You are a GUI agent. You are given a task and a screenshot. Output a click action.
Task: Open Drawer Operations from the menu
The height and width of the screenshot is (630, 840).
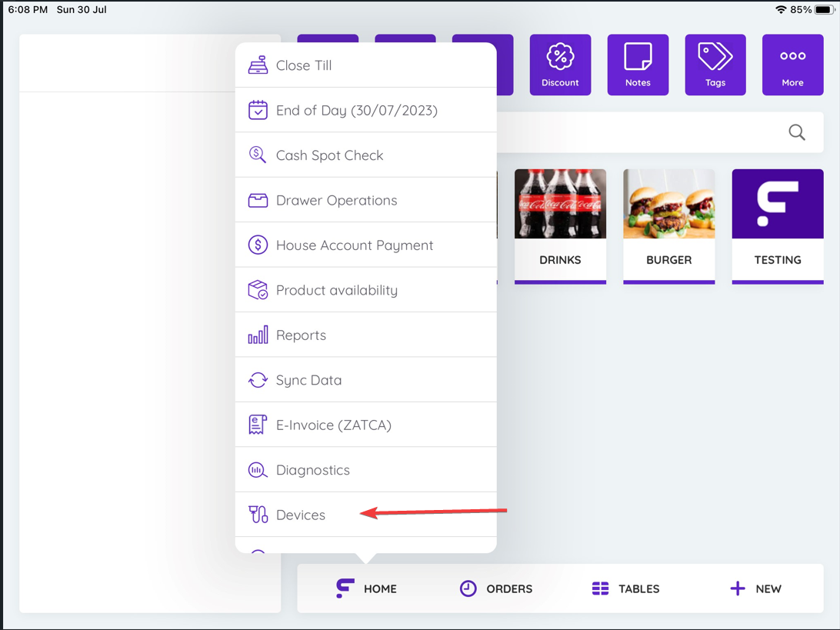336,200
